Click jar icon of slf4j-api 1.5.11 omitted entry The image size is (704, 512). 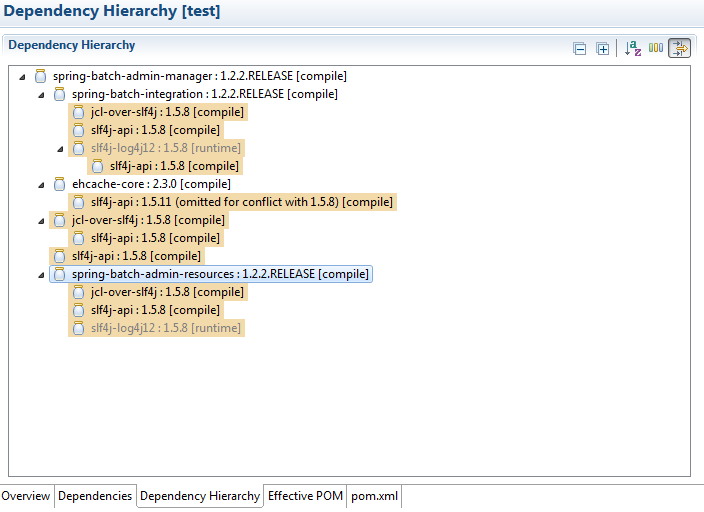click(x=79, y=202)
